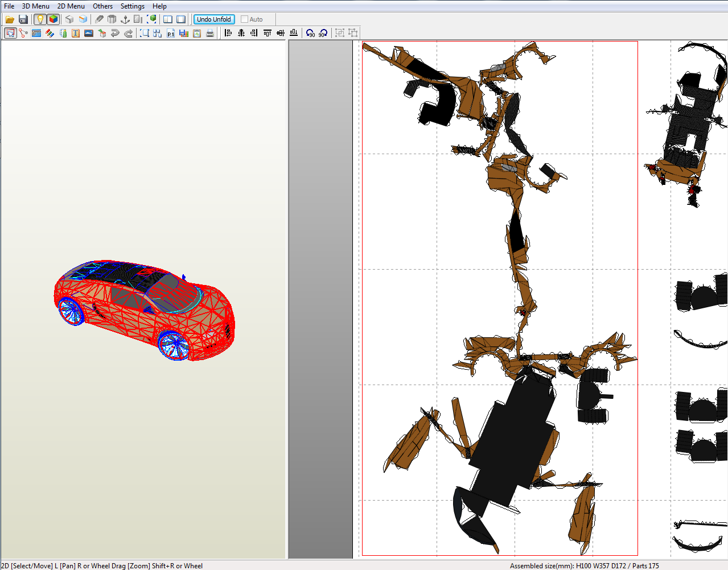Expand the 2D Menu
The height and width of the screenshot is (570, 728).
point(71,6)
